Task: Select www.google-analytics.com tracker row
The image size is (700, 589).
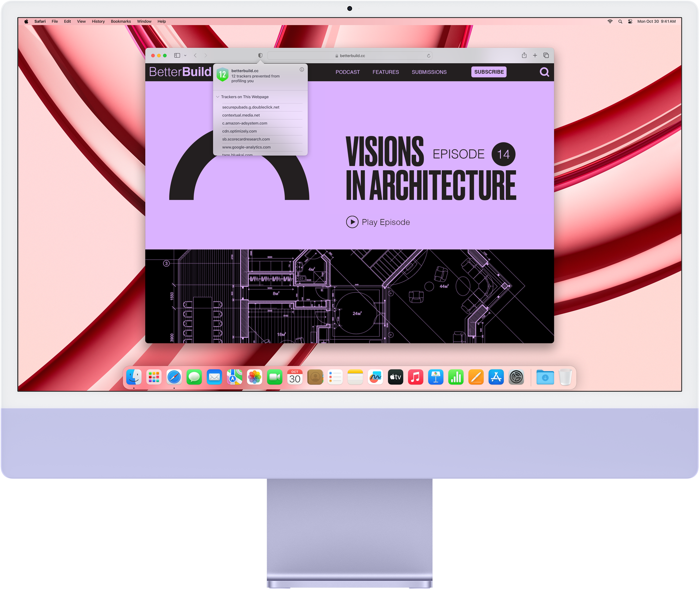Action: (x=262, y=147)
